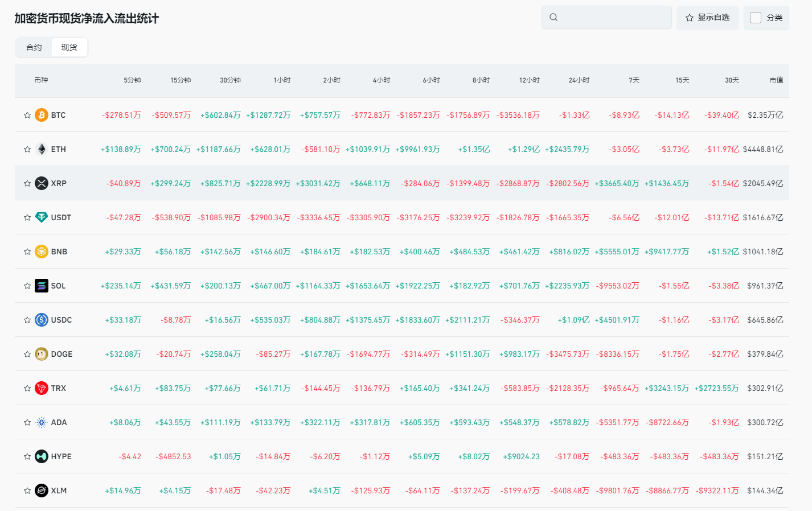Click the TRX coin logo icon
This screenshot has height=511, width=812.
point(42,388)
